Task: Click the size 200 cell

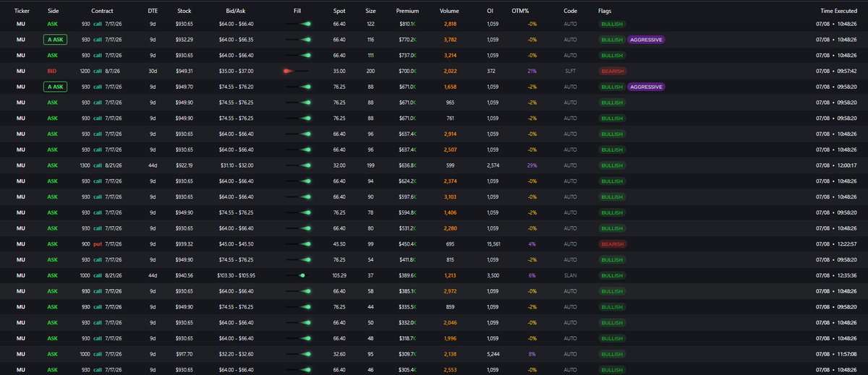Action: click(370, 72)
